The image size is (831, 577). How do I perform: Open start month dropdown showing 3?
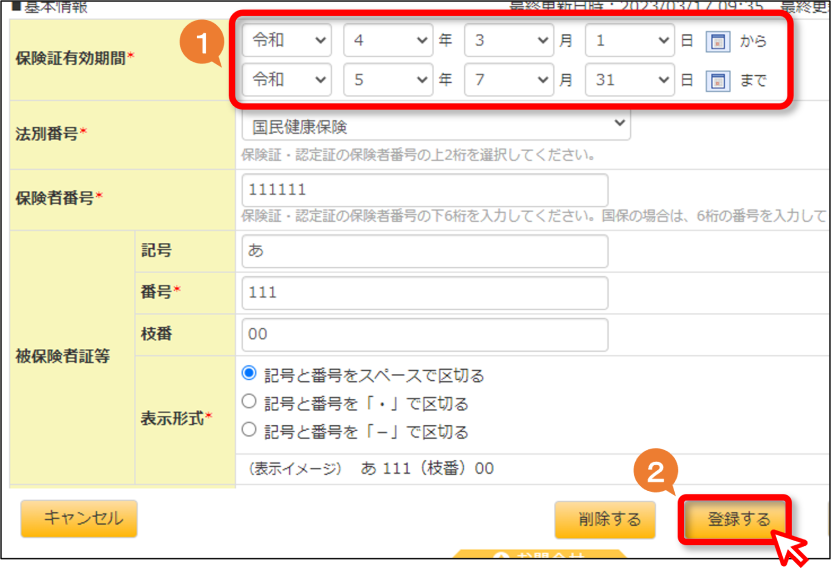coord(509,40)
